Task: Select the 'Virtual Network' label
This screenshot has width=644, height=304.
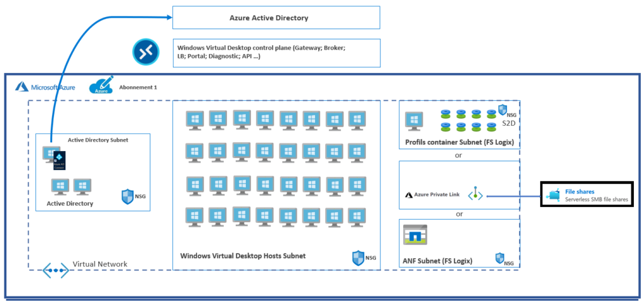Action: pos(100,264)
